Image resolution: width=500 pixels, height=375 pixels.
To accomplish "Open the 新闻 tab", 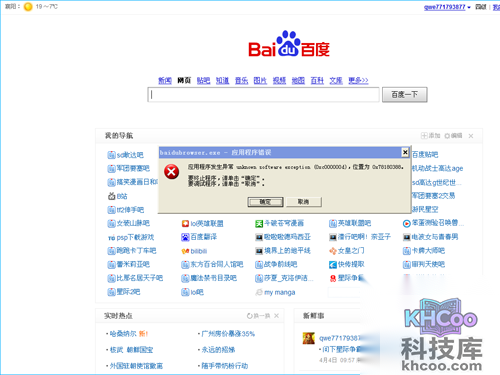I will [165, 80].
